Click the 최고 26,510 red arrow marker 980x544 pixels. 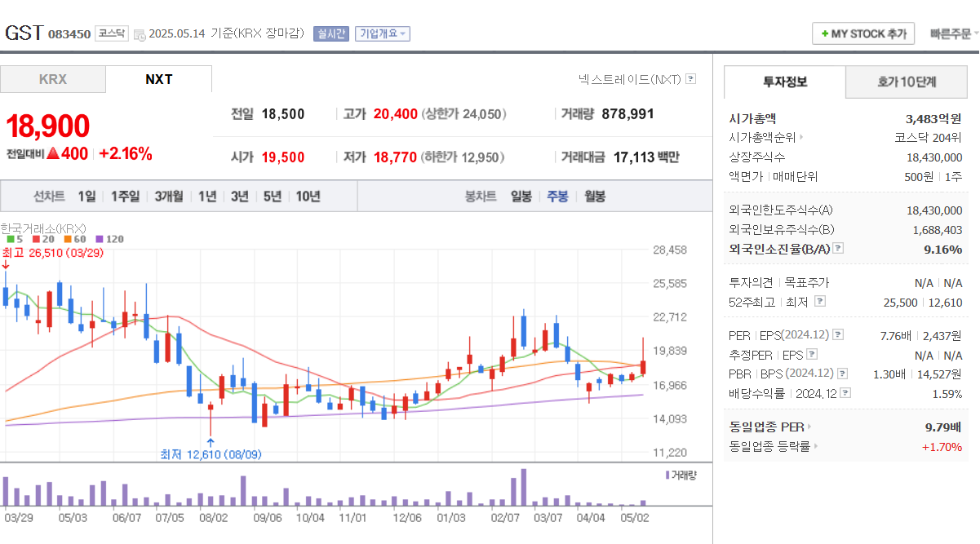tap(6, 265)
